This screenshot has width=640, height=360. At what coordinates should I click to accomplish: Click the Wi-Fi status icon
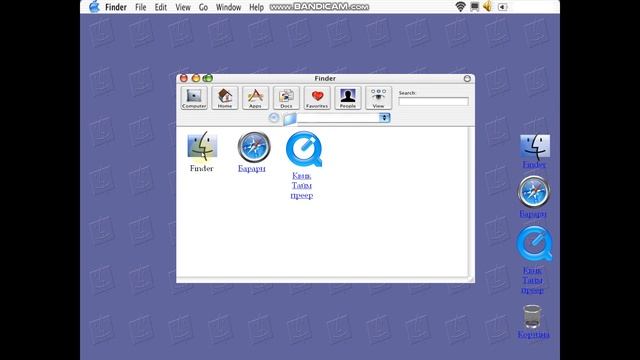pos(460,7)
